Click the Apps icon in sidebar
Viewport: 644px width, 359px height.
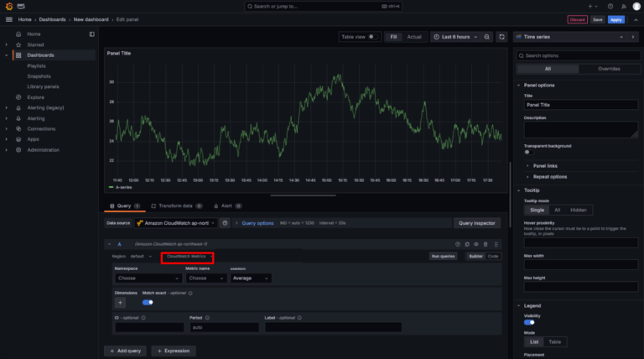pyautogui.click(x=18, y=139)
